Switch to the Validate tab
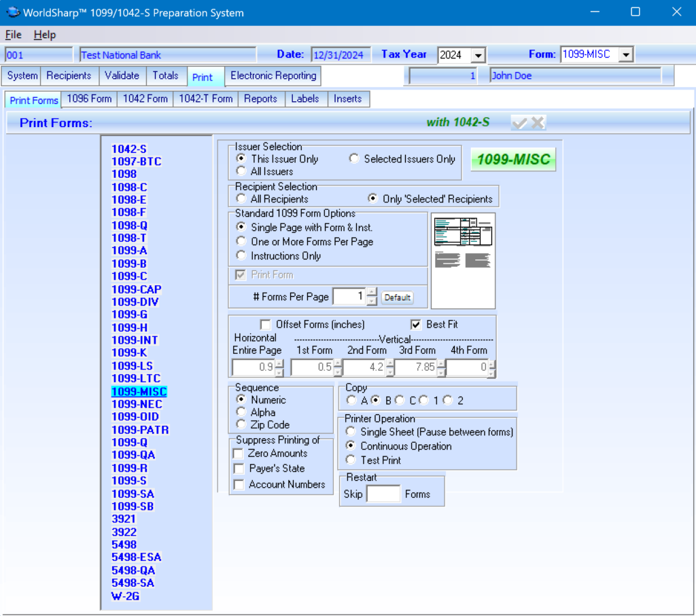The width and height of the screenshot is (696, 616). 122,76
